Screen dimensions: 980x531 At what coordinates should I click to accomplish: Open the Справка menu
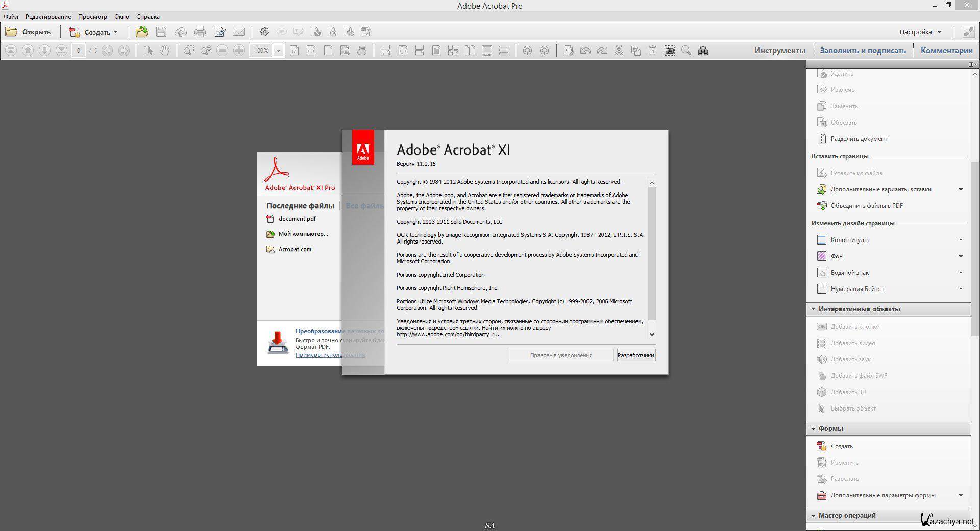(148, 17)
